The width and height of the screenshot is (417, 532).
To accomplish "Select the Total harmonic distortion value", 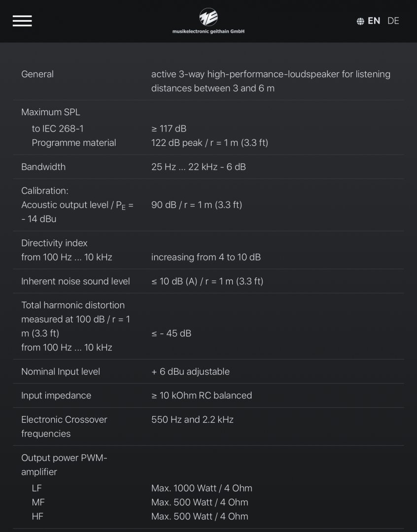I will [171, 333].
